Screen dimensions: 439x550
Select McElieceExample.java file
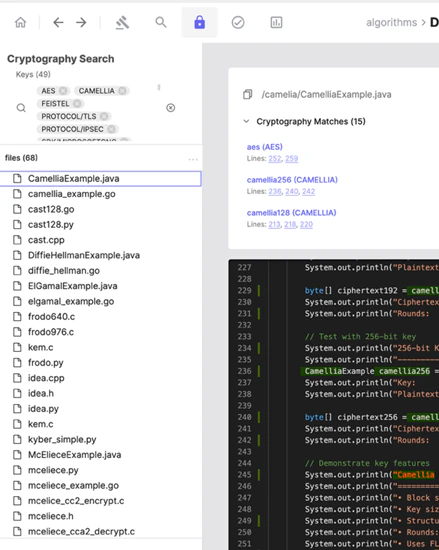click(101, 455)
